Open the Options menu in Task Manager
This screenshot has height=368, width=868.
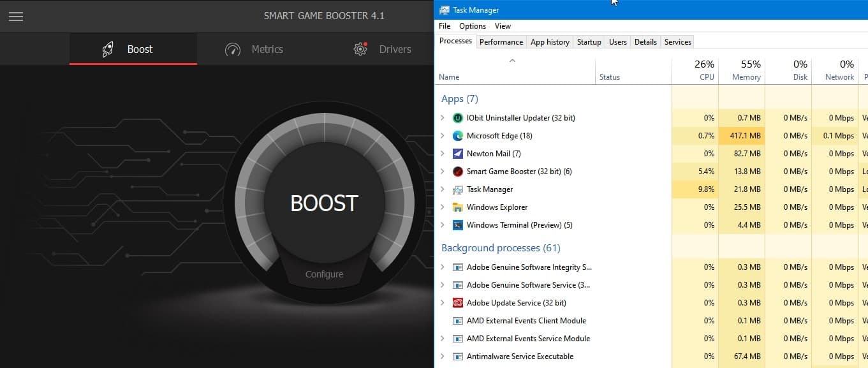coord(473,26)
